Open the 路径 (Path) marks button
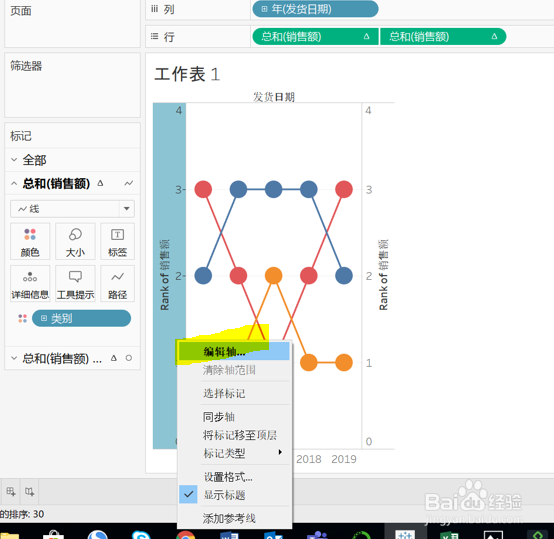Screen dimensions: 554x539 (x=117, y=284)
